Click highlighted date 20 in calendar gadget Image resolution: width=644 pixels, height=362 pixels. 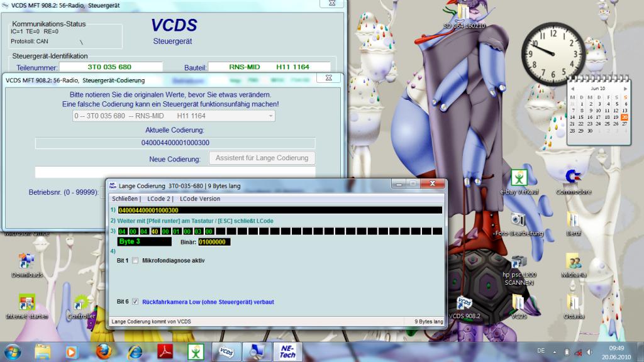coord(625,118)
